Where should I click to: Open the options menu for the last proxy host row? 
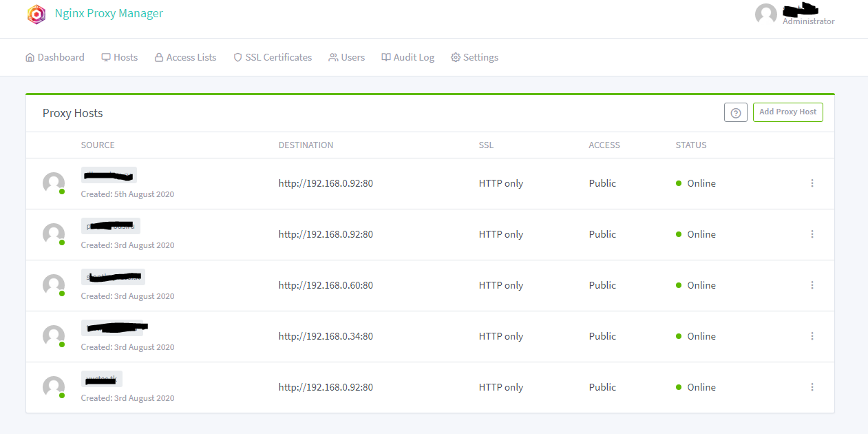[x=812, y=387]
